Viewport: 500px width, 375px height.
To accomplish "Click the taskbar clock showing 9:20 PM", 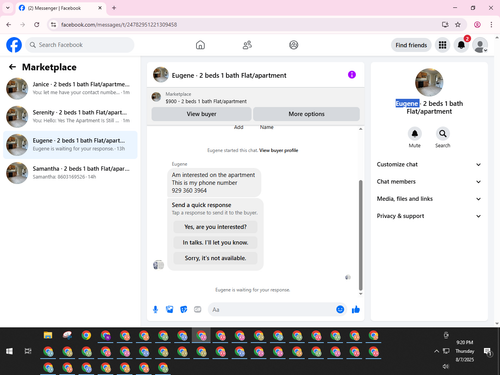I will click(x=465, y=351).
